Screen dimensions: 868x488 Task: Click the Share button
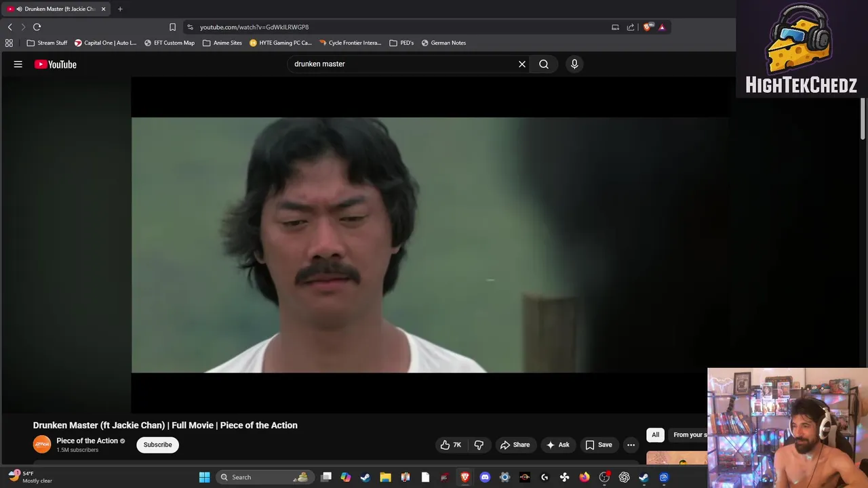515,445
